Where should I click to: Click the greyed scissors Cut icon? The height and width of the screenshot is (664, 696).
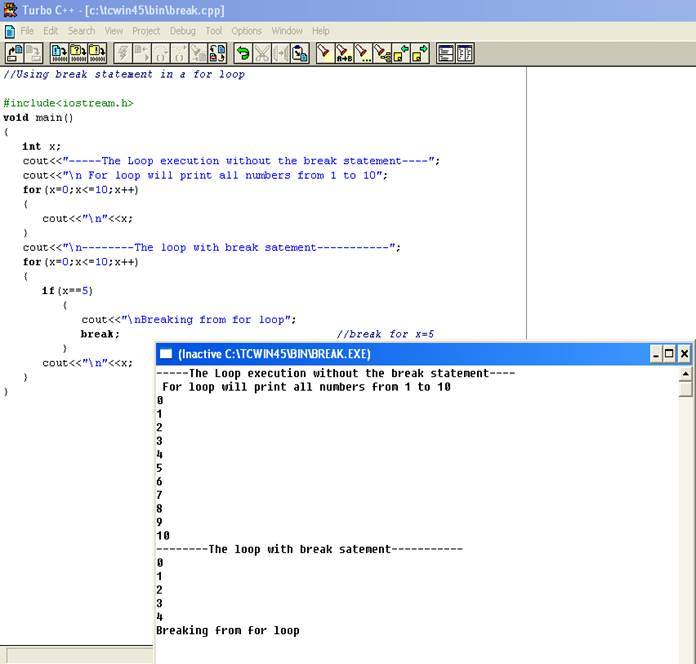coord(262,53)
